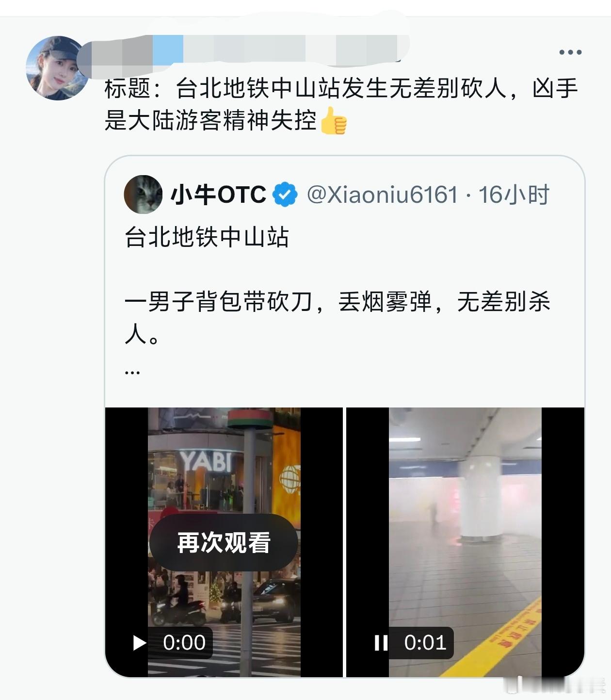Pause the right video playing at 0:01

381,643
